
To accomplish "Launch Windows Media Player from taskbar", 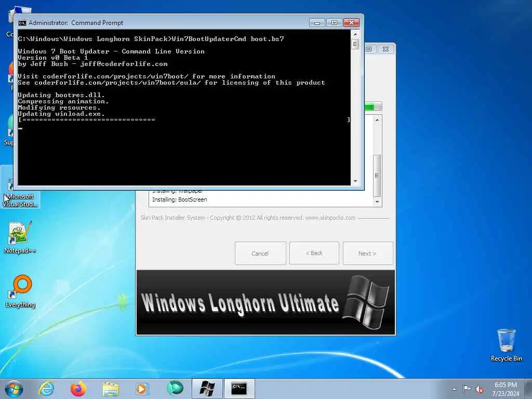I will [x=141, y=389].
